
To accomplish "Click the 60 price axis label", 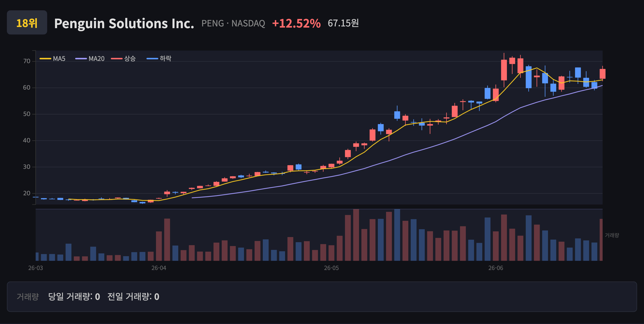I will (27, 88).
